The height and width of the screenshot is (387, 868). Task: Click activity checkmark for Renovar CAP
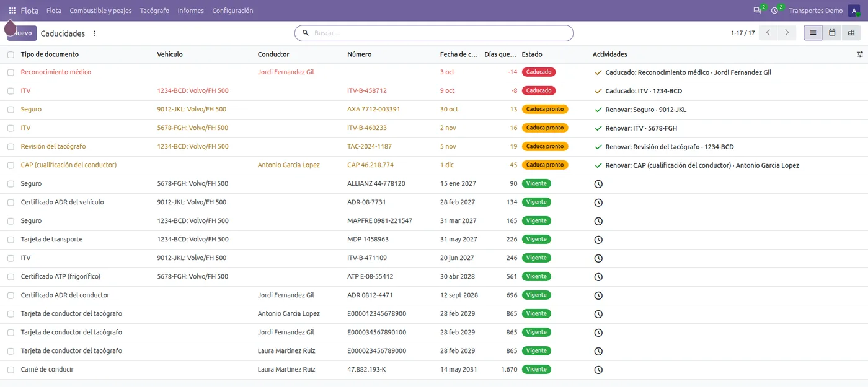tap(598, 165)
